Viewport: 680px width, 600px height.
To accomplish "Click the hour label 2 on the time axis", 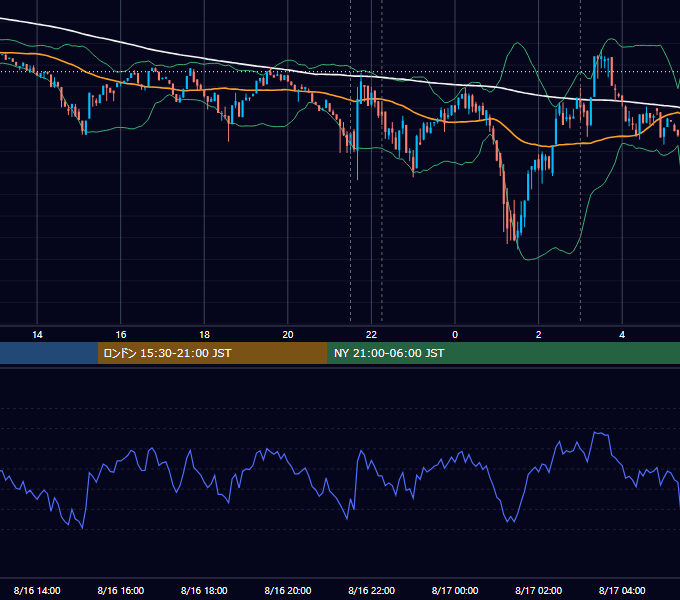I will [x=538, y=335].
